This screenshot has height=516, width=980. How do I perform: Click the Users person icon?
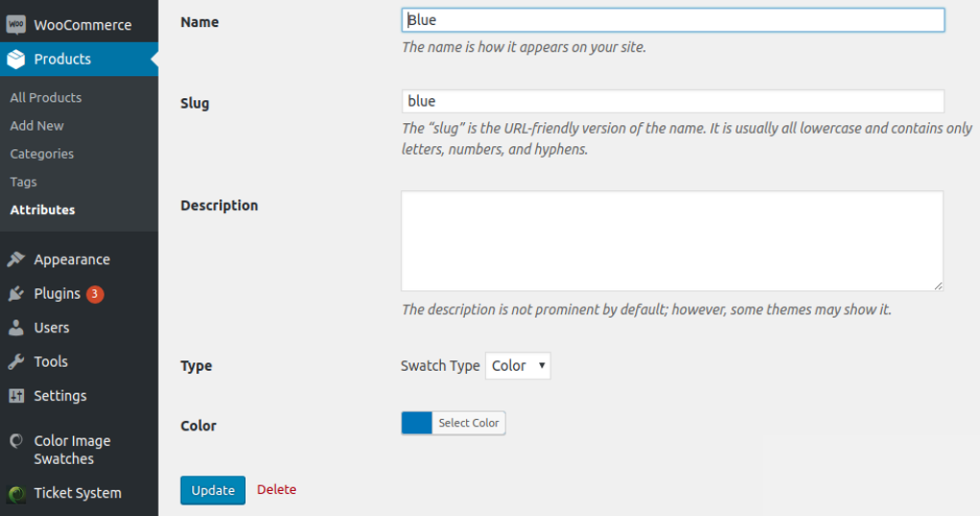point(16,328)
